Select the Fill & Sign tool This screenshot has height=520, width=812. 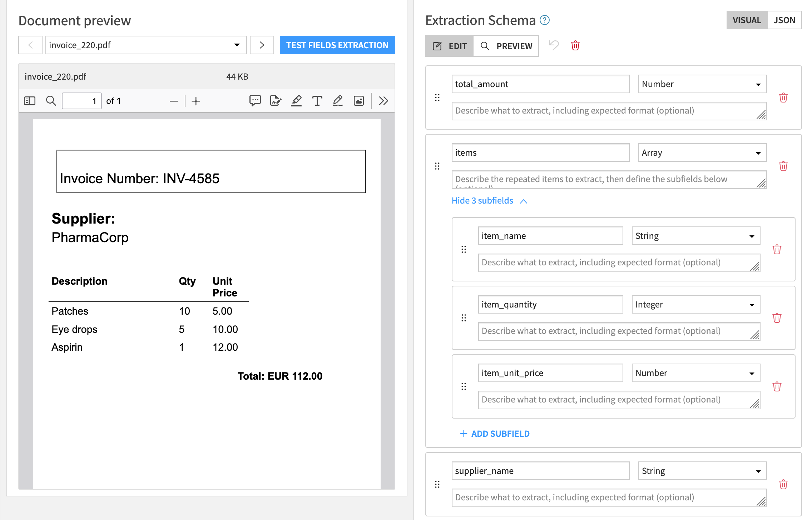click(x=275, y=101)
